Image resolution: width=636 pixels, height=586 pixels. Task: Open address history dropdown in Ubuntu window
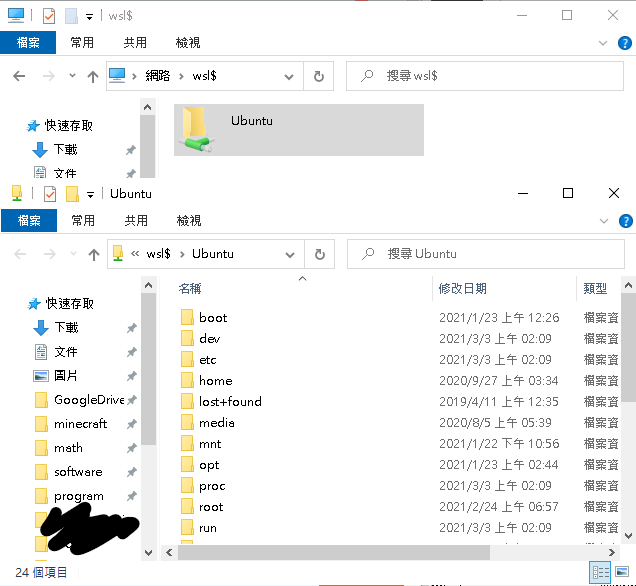click(x=290, y=254)
